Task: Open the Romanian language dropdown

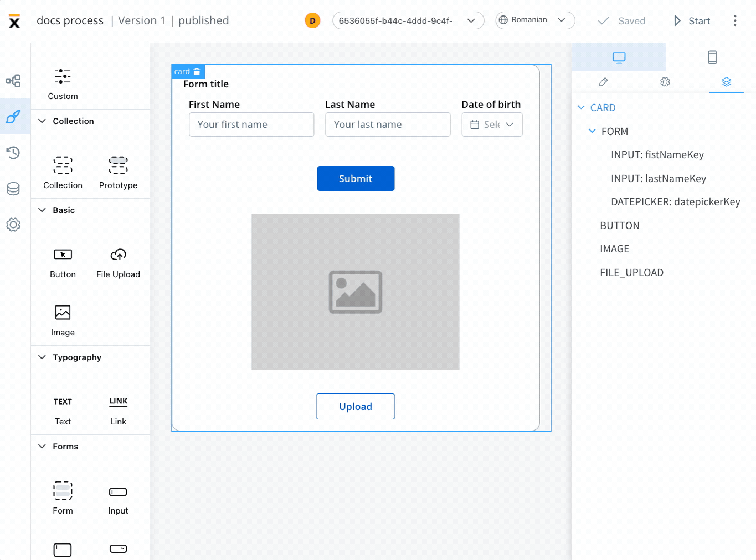Action: point(535,20)
